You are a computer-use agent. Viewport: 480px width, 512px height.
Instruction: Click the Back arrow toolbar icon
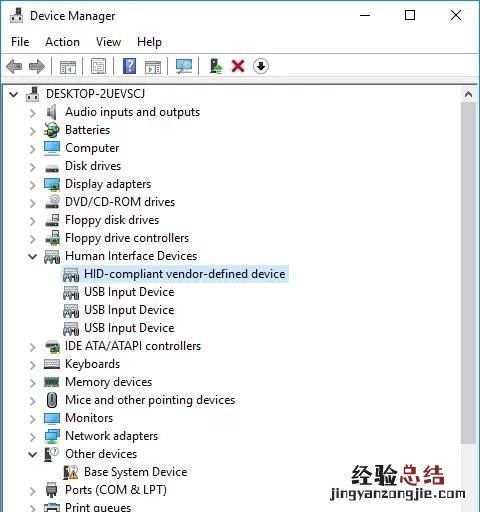14,66
